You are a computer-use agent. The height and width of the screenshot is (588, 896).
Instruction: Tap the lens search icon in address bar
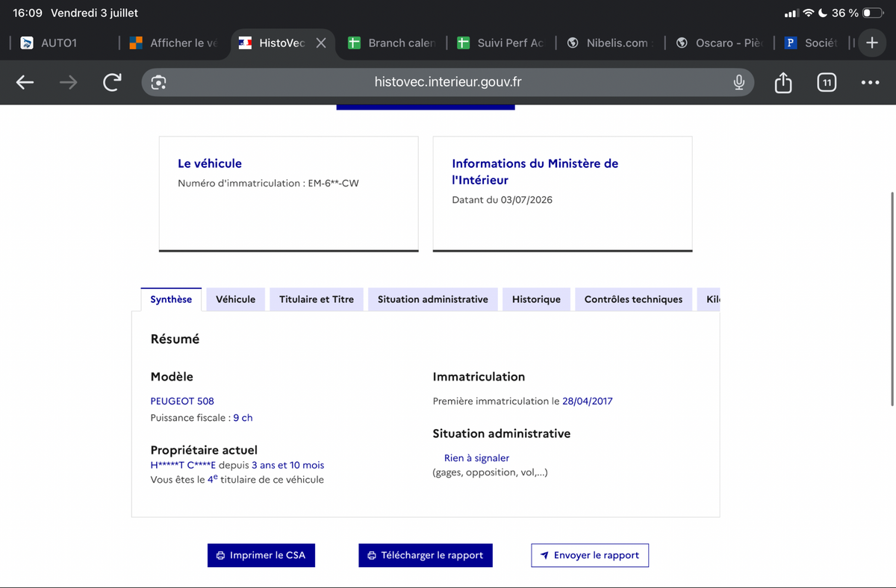[158, 83]
